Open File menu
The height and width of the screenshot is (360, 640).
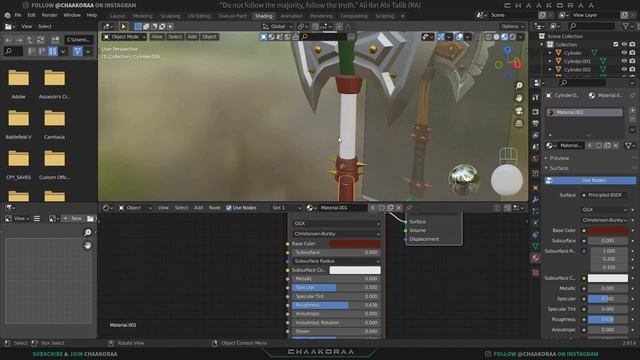click(x=18, y=15)
